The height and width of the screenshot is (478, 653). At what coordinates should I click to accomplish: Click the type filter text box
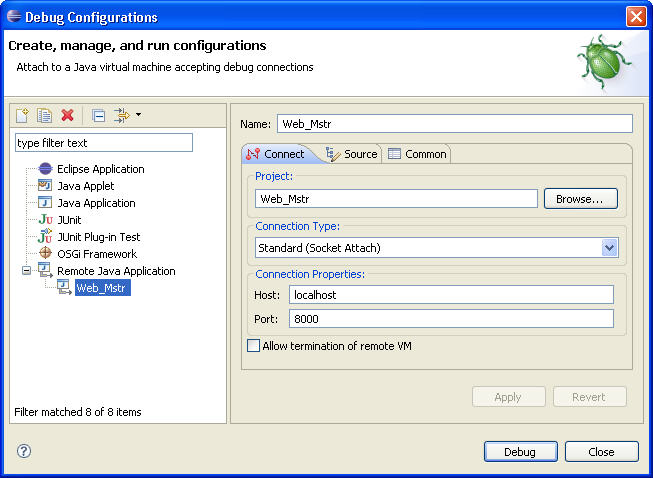pos(103,143)
